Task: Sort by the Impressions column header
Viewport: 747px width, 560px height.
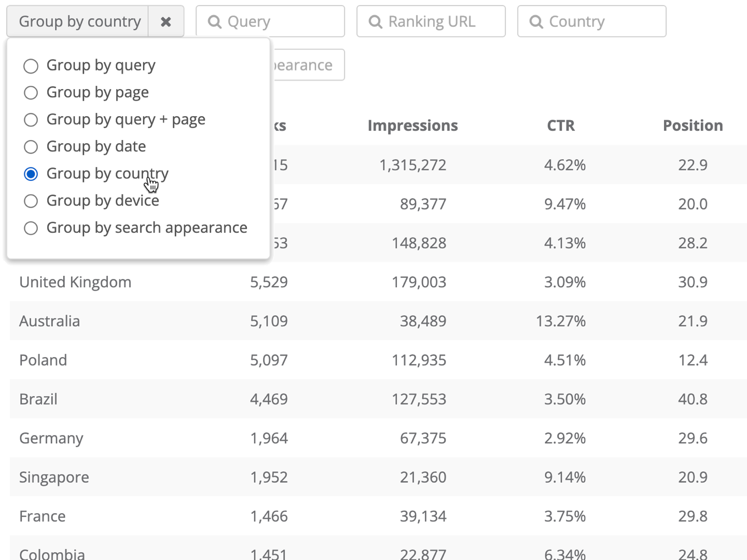Action: [413, 125]
